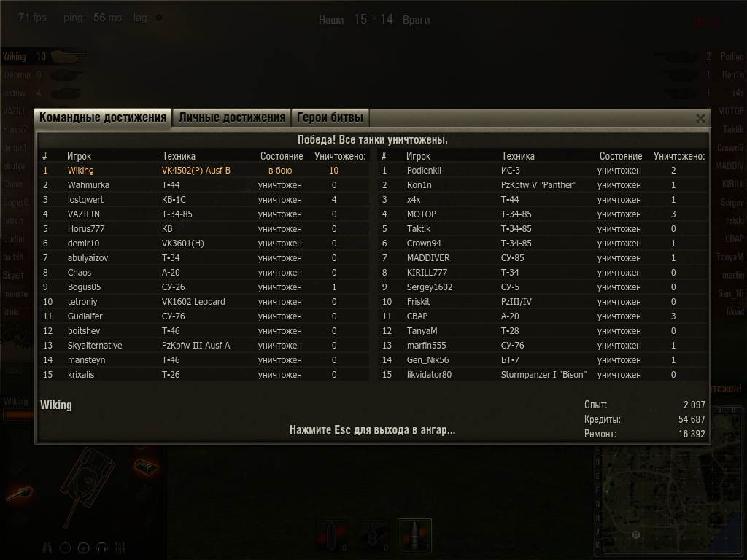Click the damaged gun module icon
The width and height of the screenshot is (747, 560).
coord(19,494)
